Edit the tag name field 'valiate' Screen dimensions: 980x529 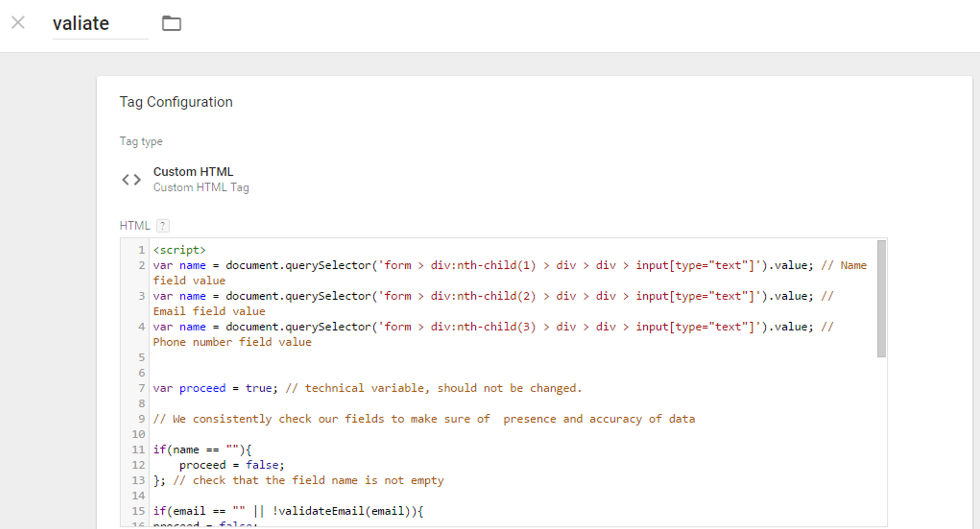pyautogui.click(x=81, y=24)
